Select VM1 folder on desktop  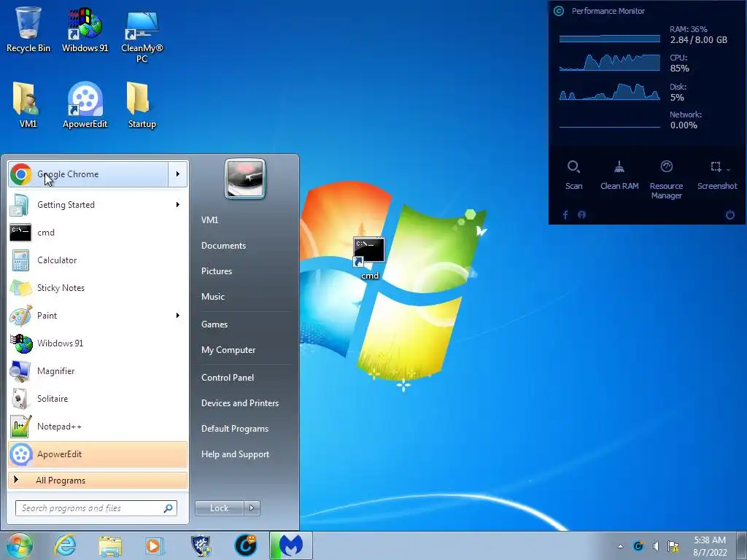pos(28,105)
